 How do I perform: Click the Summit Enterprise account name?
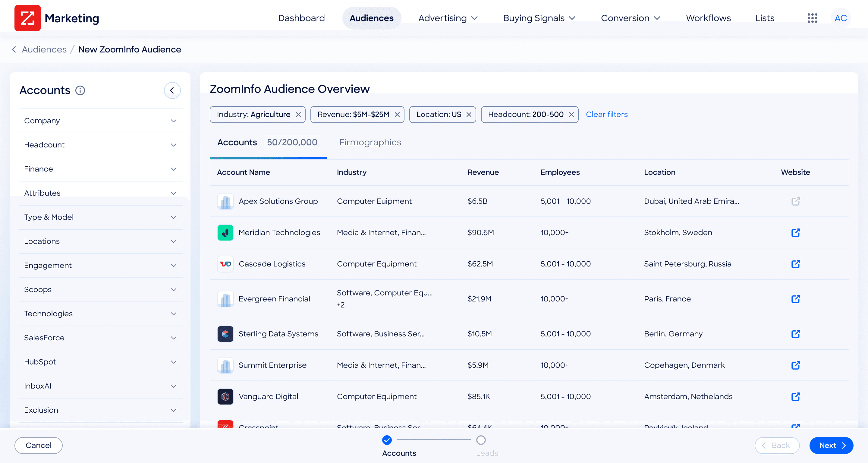[272, 365]
